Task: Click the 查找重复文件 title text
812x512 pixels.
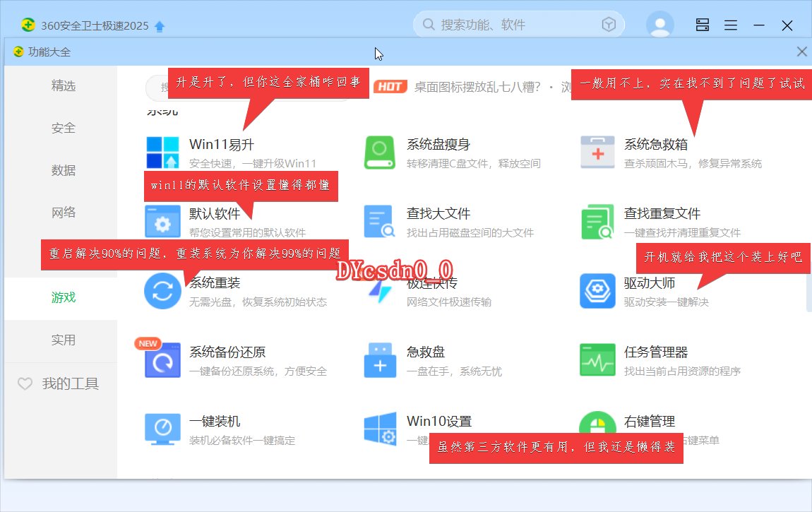Action: click(662, 213)
